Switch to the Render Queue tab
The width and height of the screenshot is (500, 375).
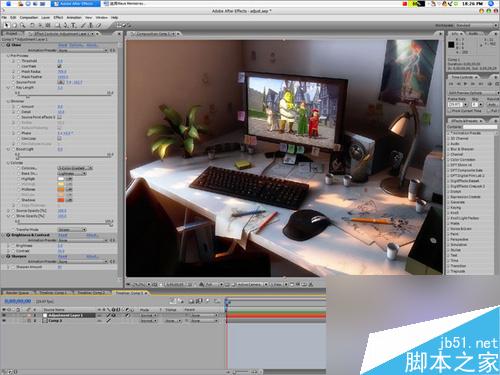tap(17, 293)
